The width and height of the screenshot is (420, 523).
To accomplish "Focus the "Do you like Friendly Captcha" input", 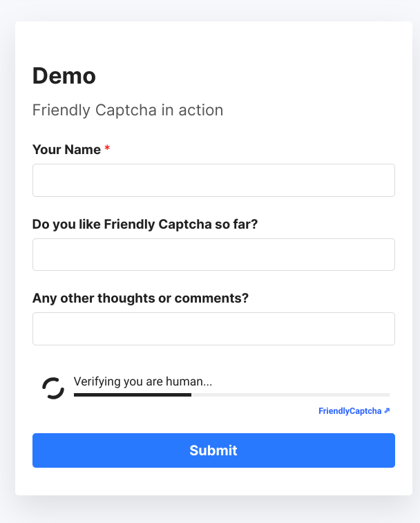I will pyautogui.click(x=213, y=254).
